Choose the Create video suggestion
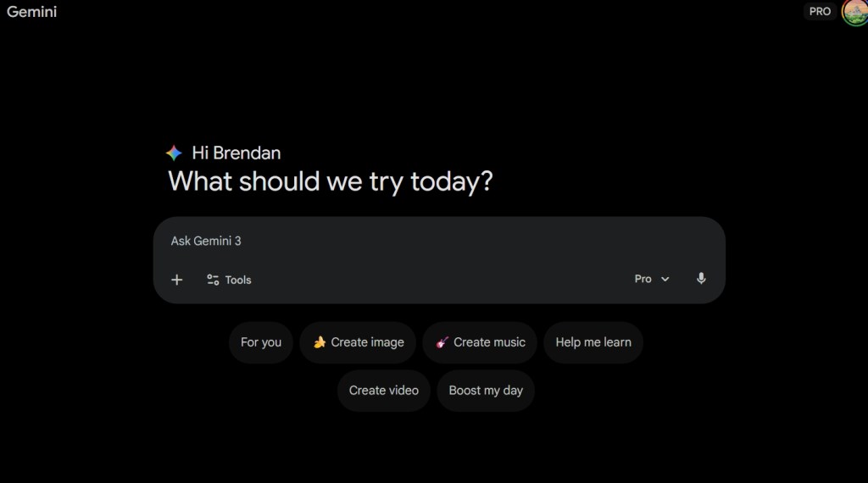This screenshot has height=483, width=868. (384, 391)
